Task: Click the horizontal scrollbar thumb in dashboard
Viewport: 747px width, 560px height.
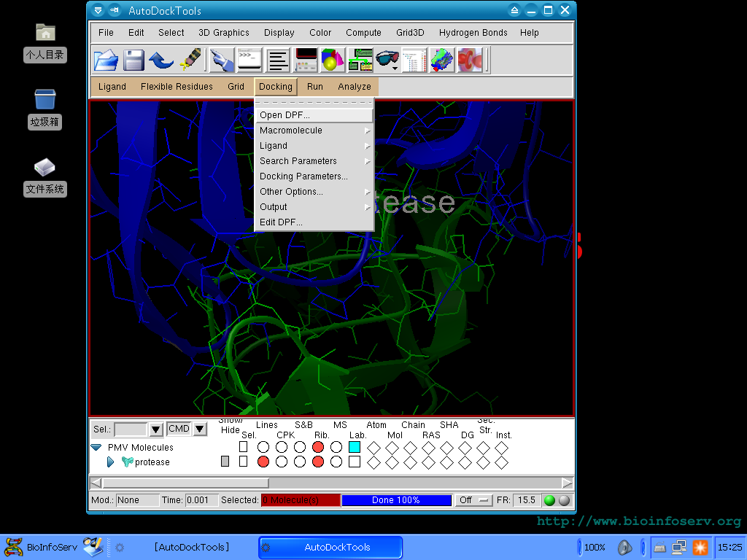Action: click(x=186, y=483)
